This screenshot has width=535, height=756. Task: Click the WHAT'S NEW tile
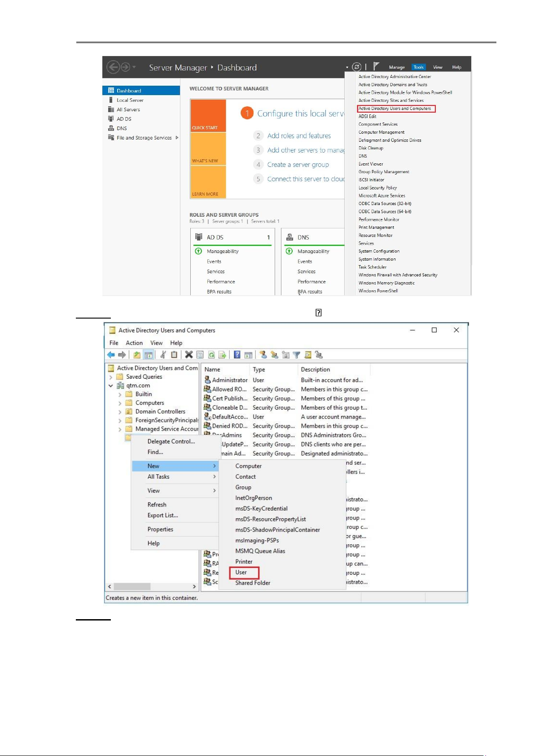(x=208, y=149)
